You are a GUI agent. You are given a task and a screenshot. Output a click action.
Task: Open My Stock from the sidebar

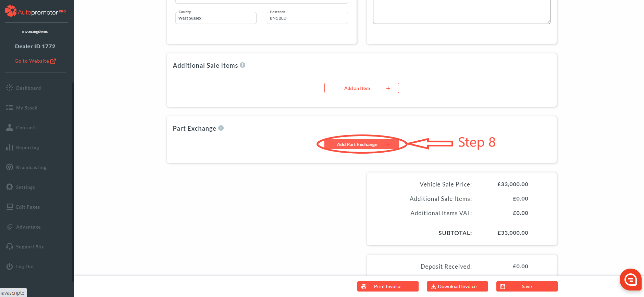pyautogui.click(x=26, y=108)
